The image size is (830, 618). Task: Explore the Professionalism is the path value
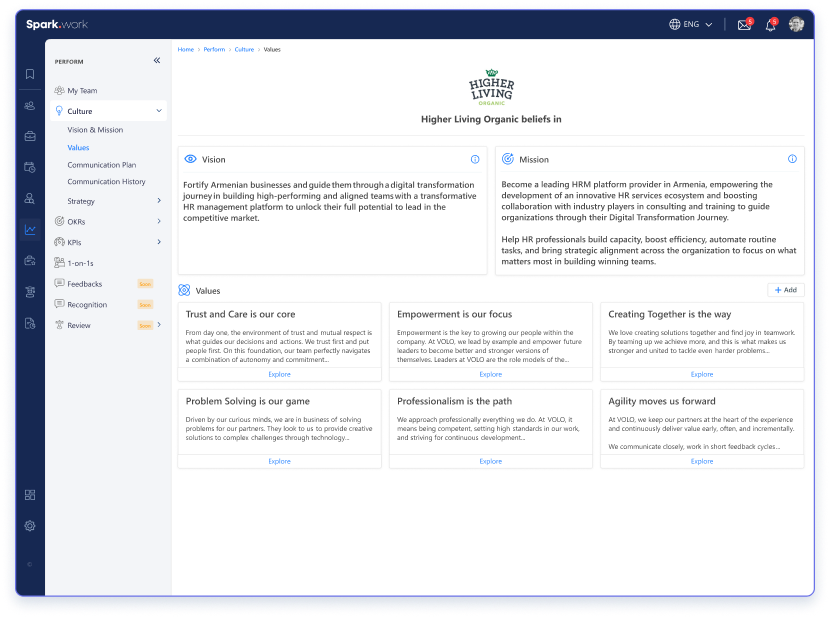click(x=491, y=461)
